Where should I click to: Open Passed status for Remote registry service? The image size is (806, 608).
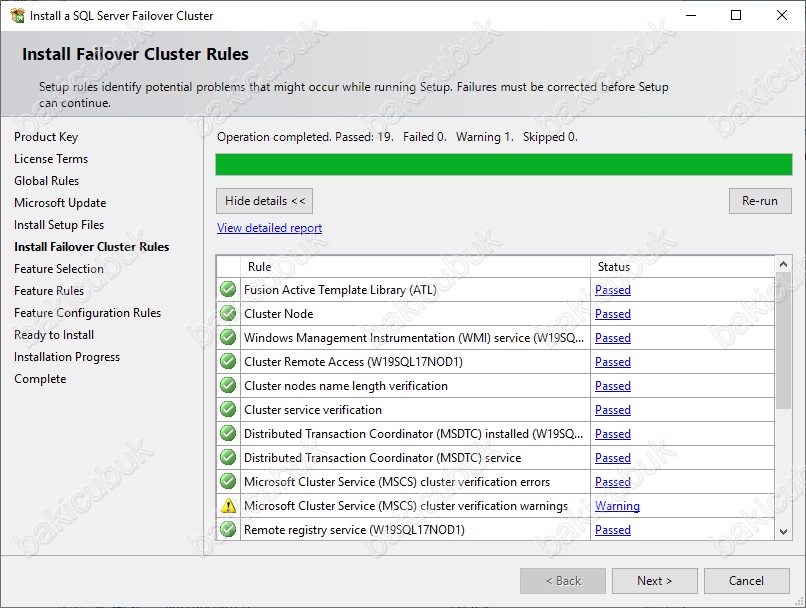(613, 530)
